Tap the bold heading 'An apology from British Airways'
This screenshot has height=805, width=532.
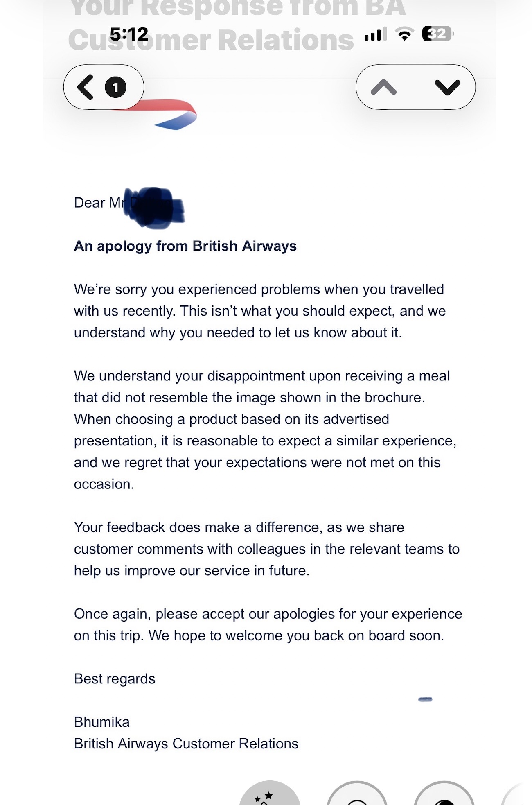coord(185,246)
